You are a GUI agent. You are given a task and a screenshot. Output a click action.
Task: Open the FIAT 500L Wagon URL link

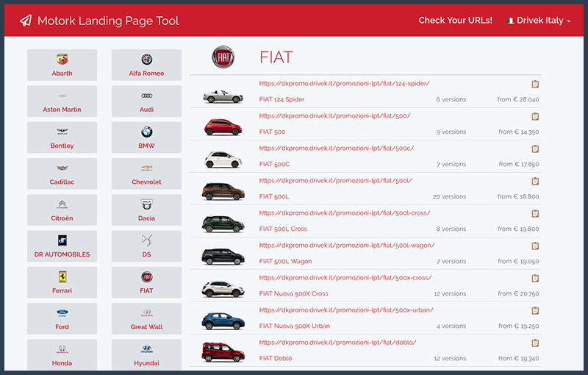coord(346,245)
